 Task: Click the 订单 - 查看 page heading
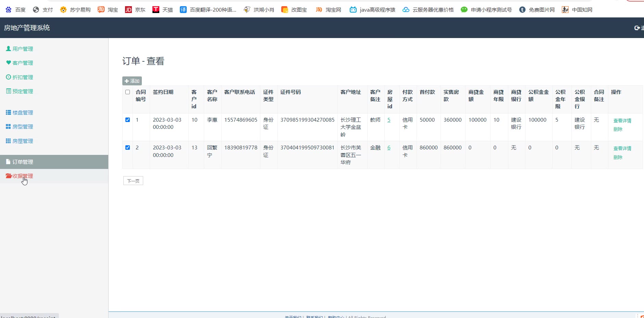click(143, 61)
